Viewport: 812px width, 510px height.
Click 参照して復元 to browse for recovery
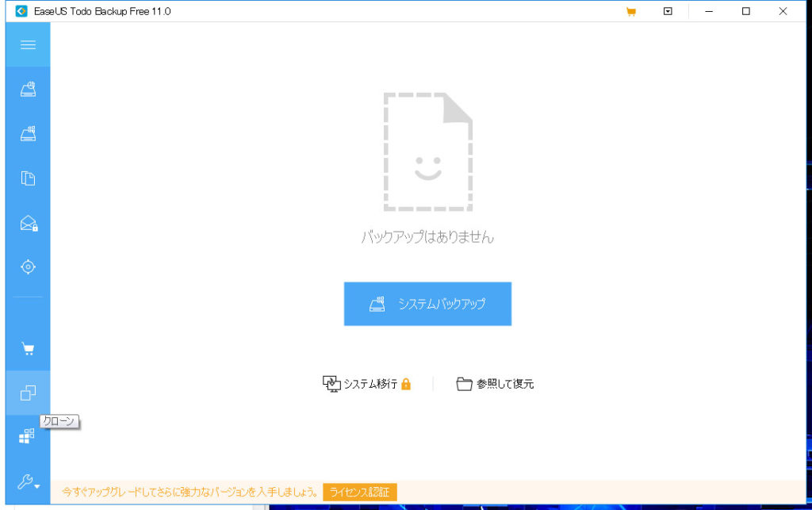[495, 384]
